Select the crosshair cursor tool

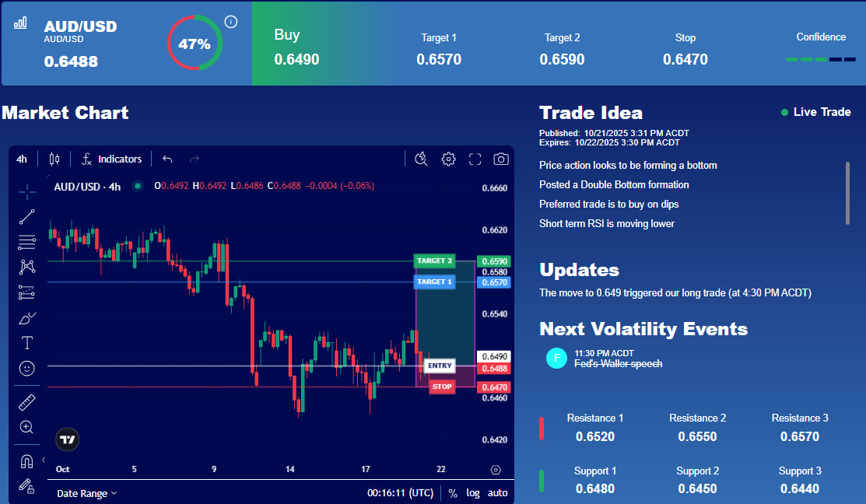(x=27, y=191)
